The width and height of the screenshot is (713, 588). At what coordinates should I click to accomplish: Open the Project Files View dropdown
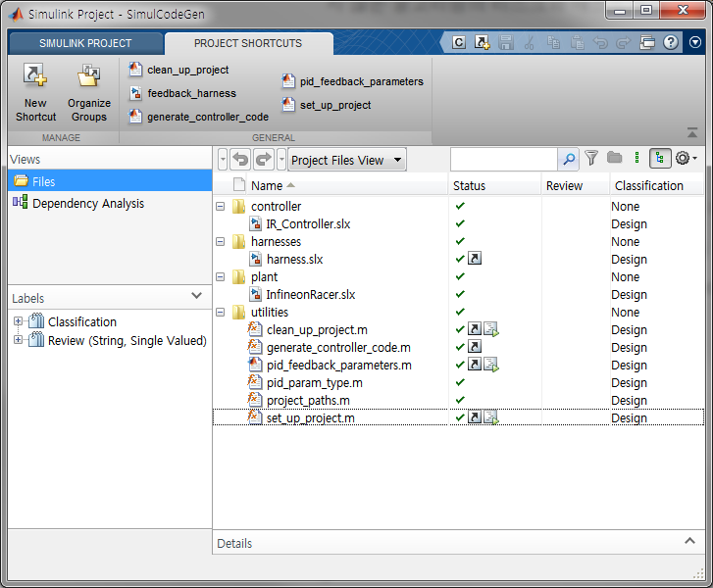[347, 160]
